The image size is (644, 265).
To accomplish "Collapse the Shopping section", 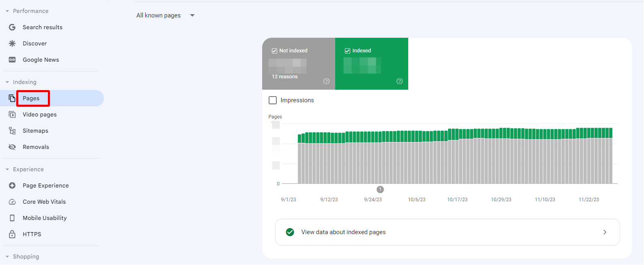I will [7, 256].
